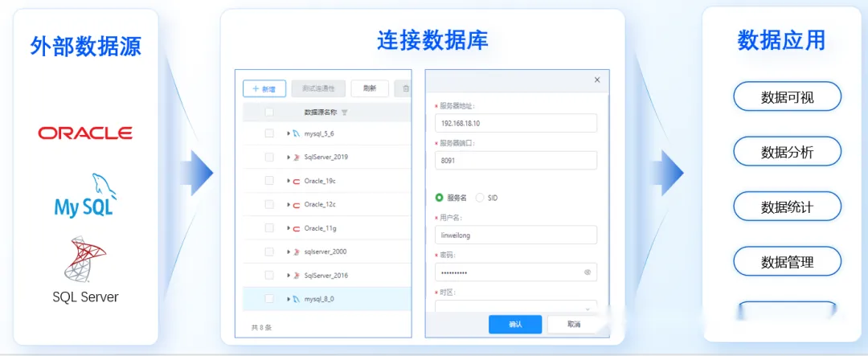Click the 数据统计 pill button

click(787, 207)
